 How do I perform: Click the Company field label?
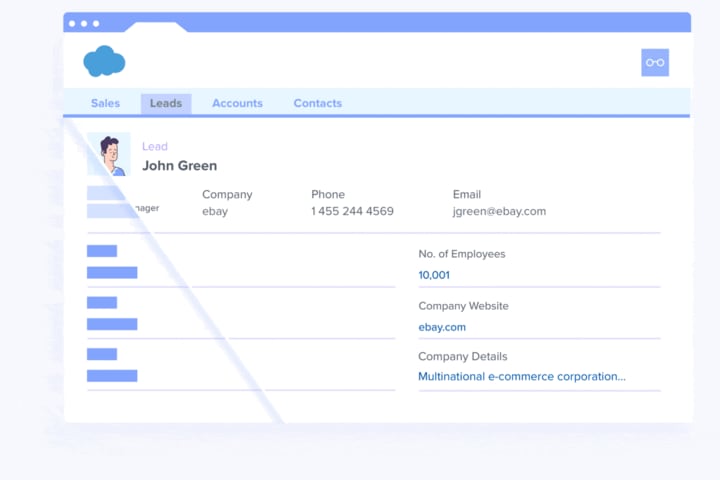tap(227, 194)
